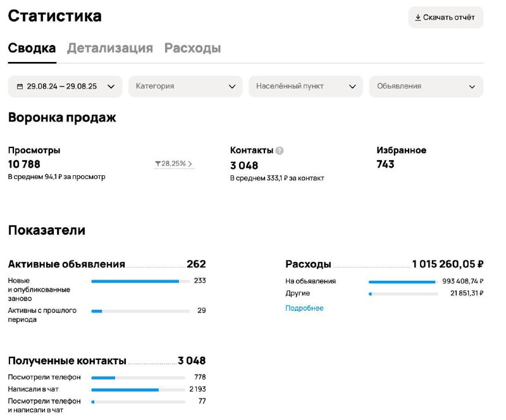
Task: Click the Активные объявления total 262
Action: [196, 264]
